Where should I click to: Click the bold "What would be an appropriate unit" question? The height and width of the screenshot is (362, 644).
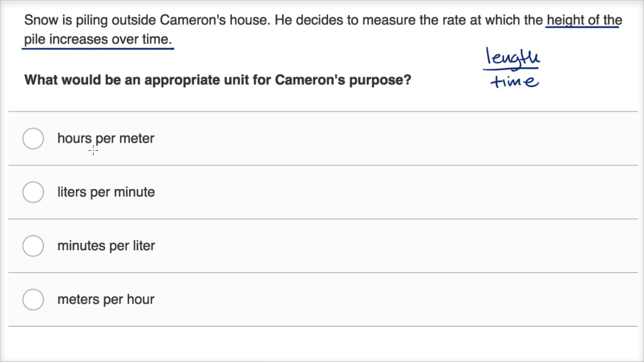pyautogui.click(x=217, y=80)
